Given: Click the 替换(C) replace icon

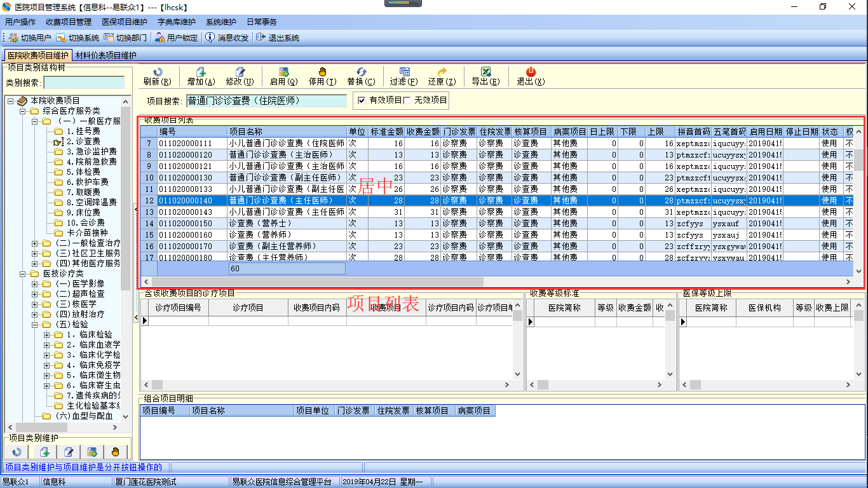Looking at the screenshot, I should coord(361,72).
